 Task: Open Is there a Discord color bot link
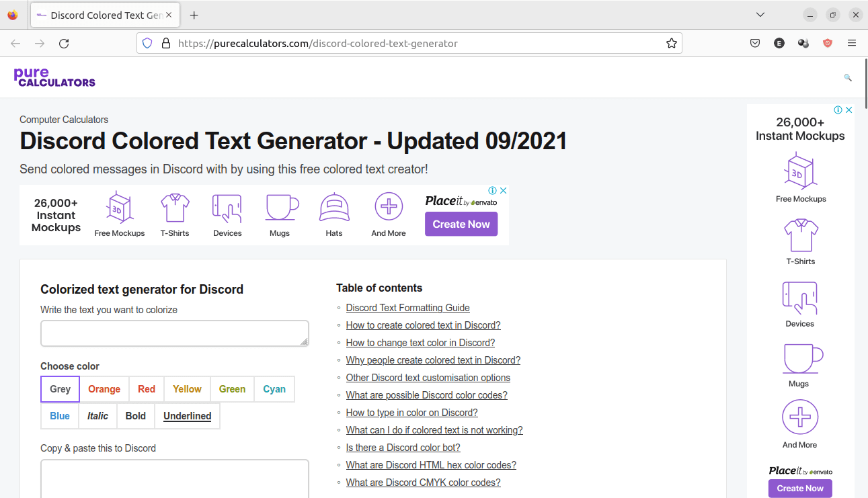403,448
